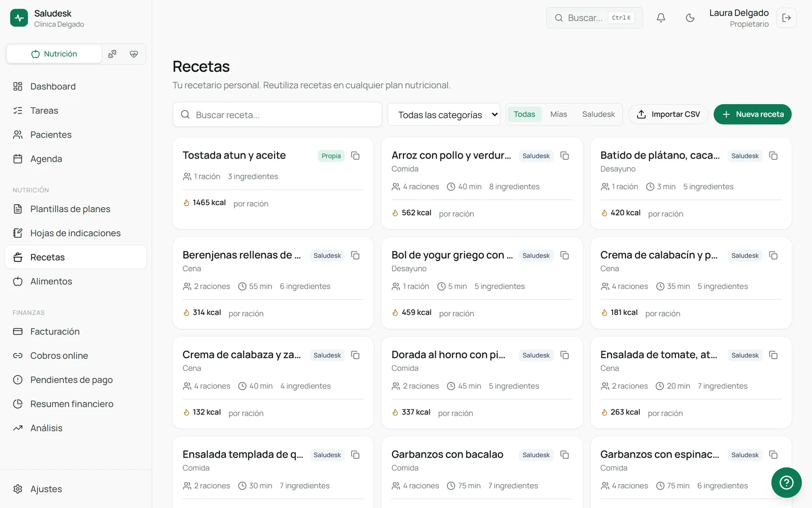Open Análisis page
The height and width of the screenshot is (508, 812).
[76, 428]
